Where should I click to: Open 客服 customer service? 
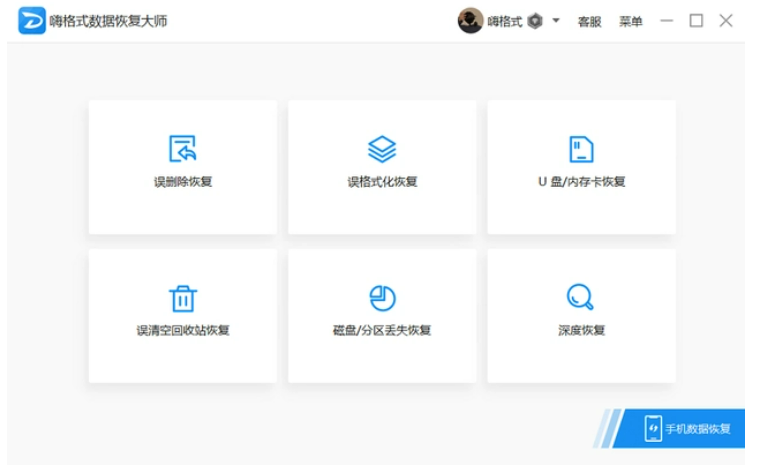coord(590,21)
